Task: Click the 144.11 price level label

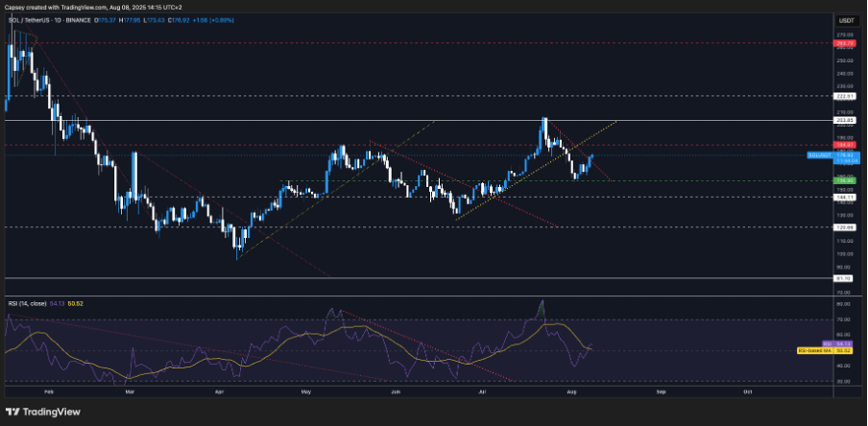Action: [x=845, y=197]
